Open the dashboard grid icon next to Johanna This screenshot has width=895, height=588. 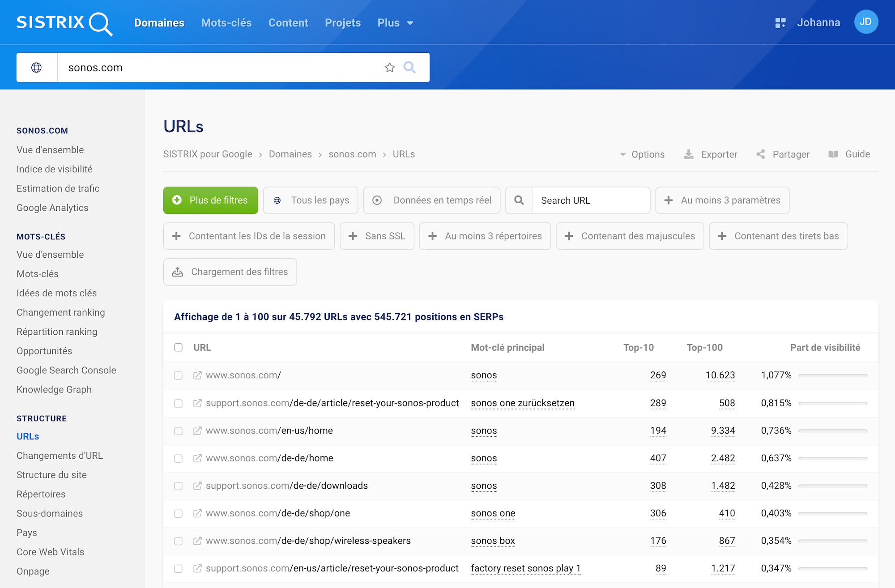pos(780,23)
